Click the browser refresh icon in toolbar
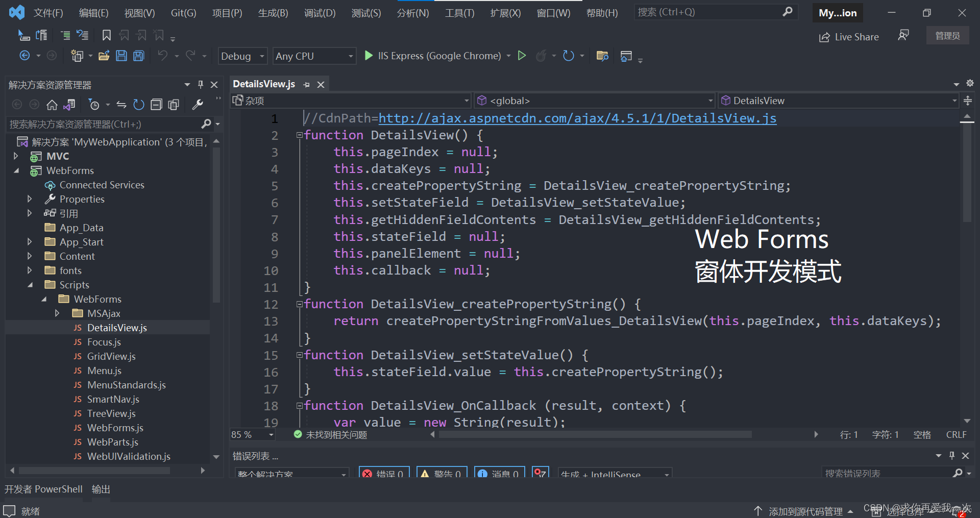980x518 pixels. [568, 56]
